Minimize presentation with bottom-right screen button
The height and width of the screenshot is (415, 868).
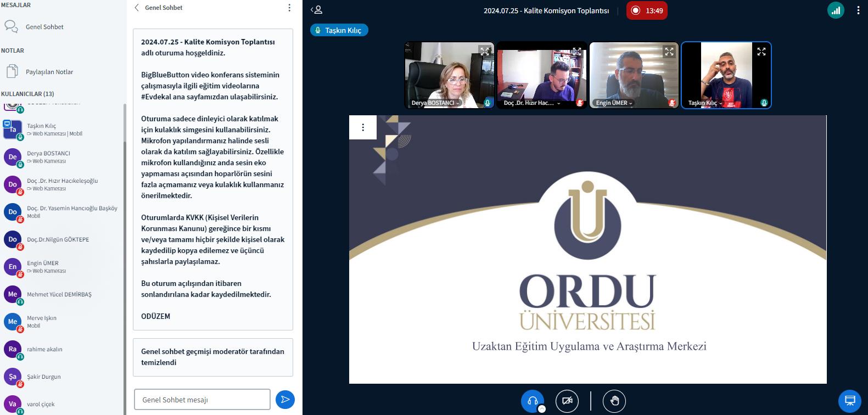point(850,401)
